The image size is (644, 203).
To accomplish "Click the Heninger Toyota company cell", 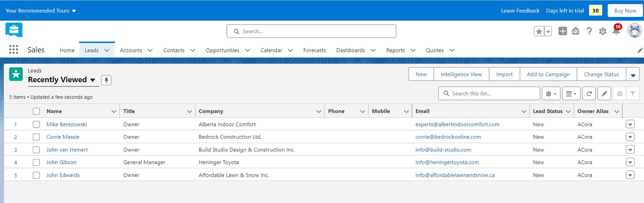I will point(219,162).
